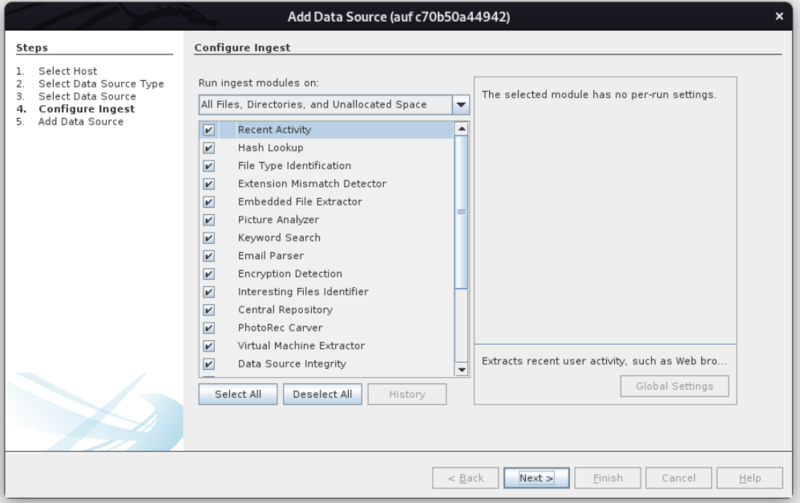Choose the Interesting Files Identifier entry
This screenshot has width=800, height=503.
302,292
